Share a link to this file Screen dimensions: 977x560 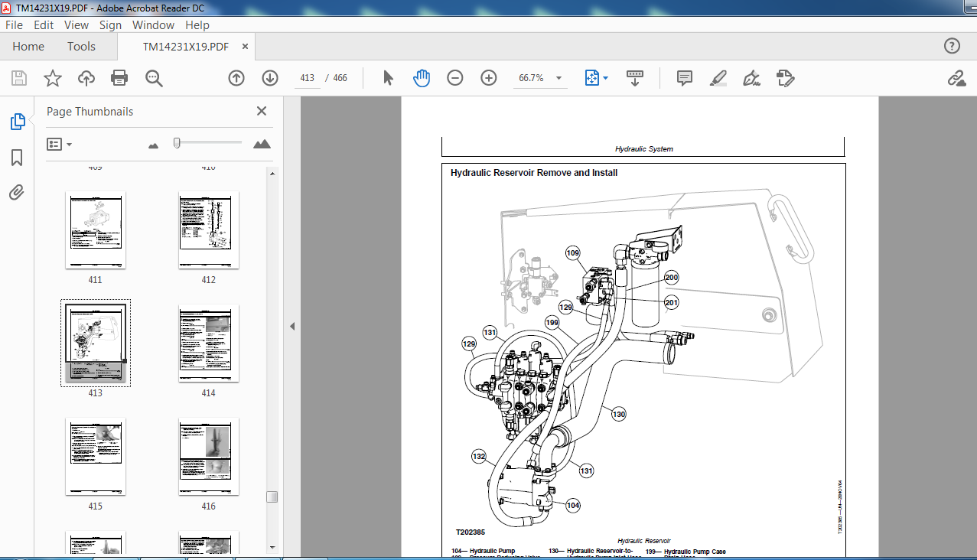[956, 78]
